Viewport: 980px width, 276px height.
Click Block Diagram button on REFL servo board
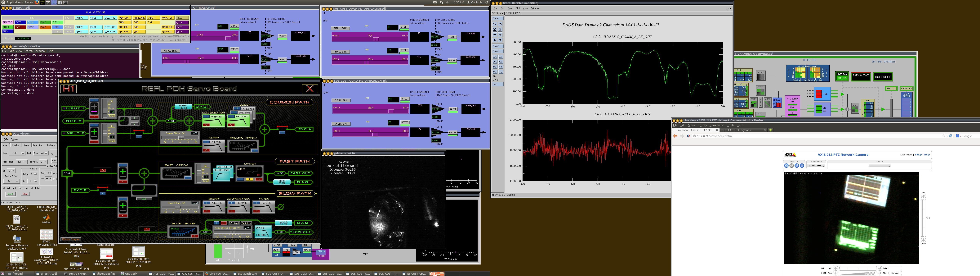71,239
